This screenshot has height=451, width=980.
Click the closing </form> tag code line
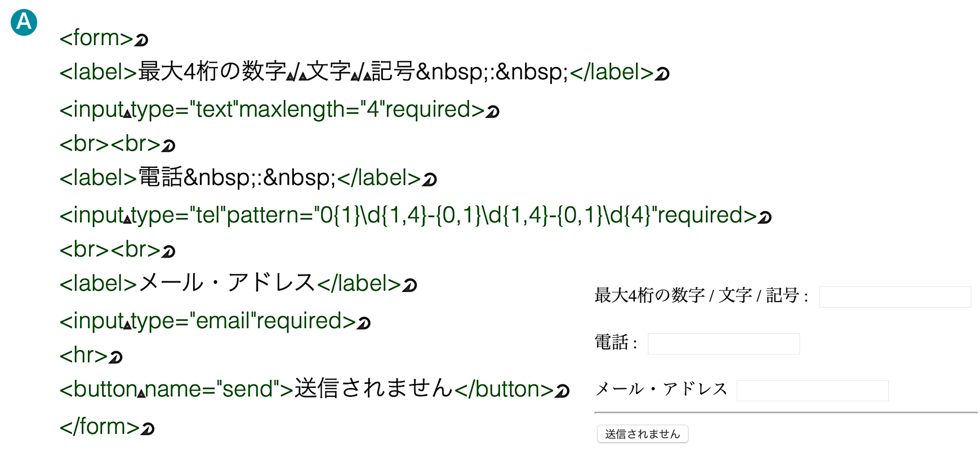pos(100,427)
